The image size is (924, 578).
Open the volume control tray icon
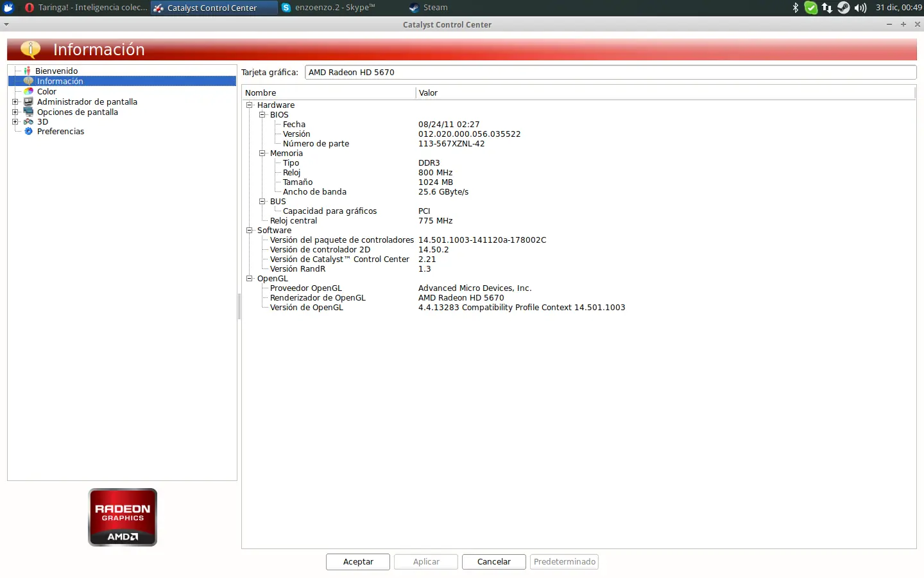(860, 8)
